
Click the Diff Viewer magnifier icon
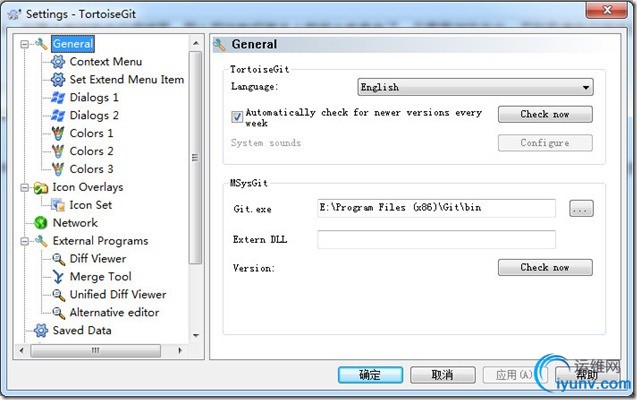(x=58, y=259)
